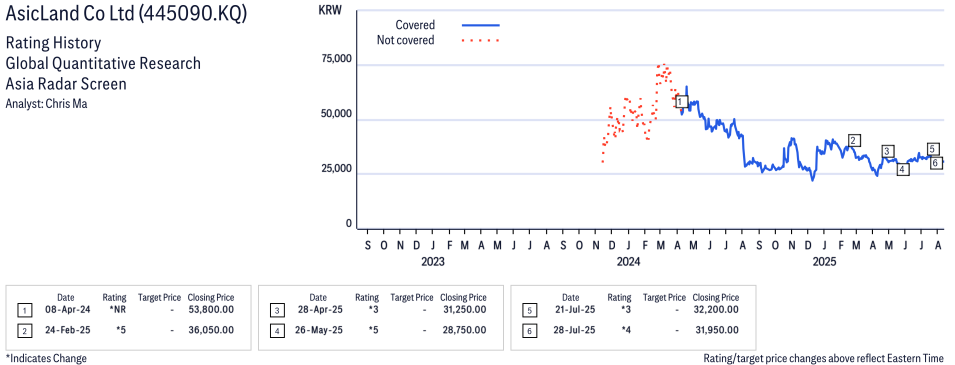The width and height of the screenshot is (955, 365).
Task: Click the boxed 4 beside 26-May-25
Action: 277,330
